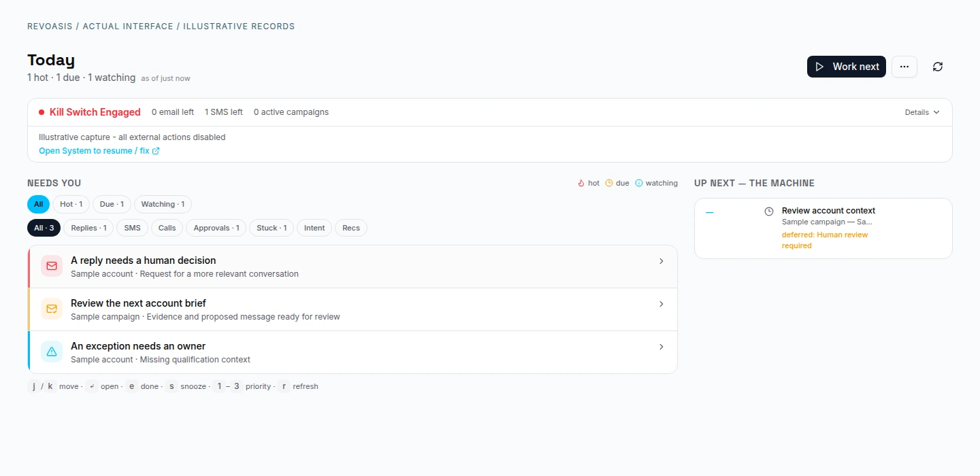The width and height of the screenshot is (980, 476).
Task: Open 'An exception needs an owner'
Action: 353,352
